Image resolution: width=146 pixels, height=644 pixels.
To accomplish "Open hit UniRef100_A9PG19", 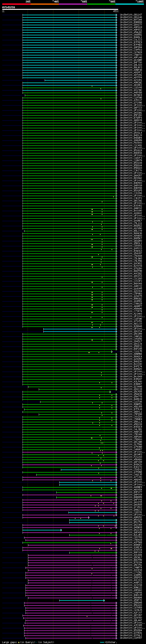I will [x=131, y=27].
